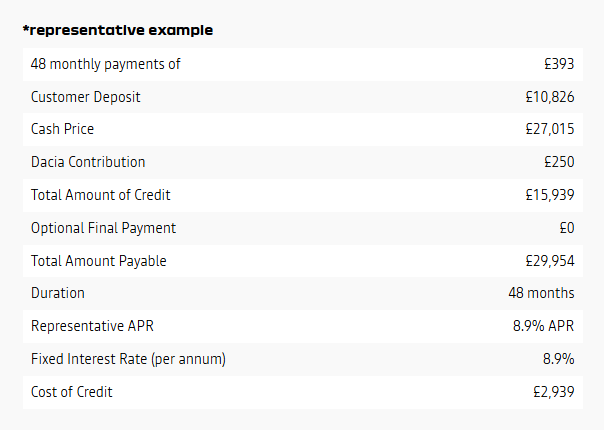Select the Representative APR label
Viewport: 604px width, 430px height.
click(x=92, y=326)
